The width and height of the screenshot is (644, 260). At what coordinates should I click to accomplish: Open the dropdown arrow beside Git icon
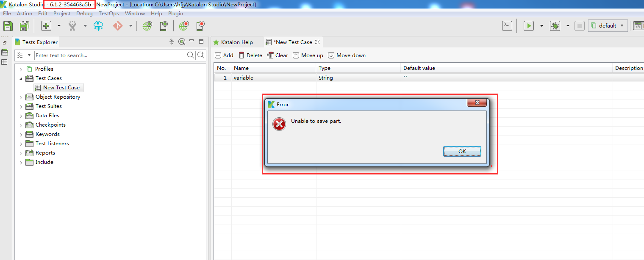pyautogui.click(x=130, y=26)
